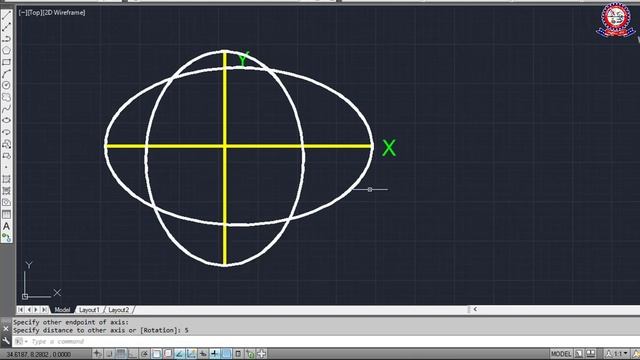Click the MODEL space button
The width and height of the screenshot is (640, 360).
coord(561,353)
